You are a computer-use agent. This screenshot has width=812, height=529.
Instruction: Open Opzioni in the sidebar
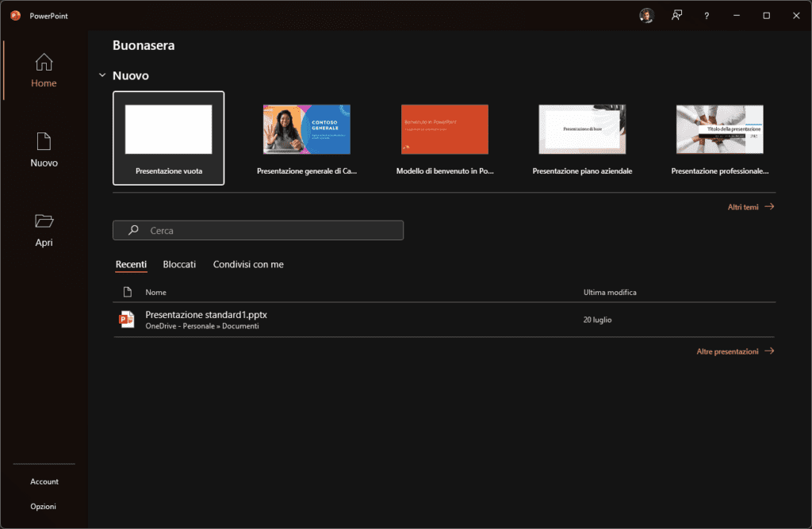pyautogui.click(x=44, y=506)
